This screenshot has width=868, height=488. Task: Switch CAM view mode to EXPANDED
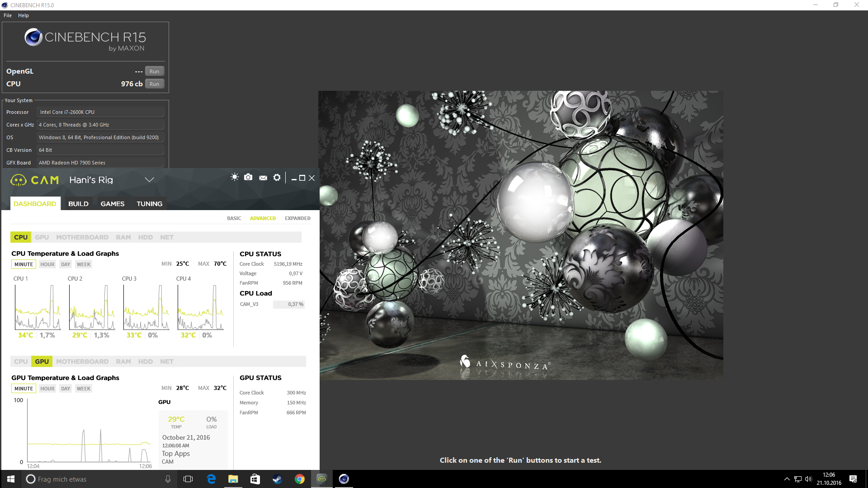pos(297,218)
